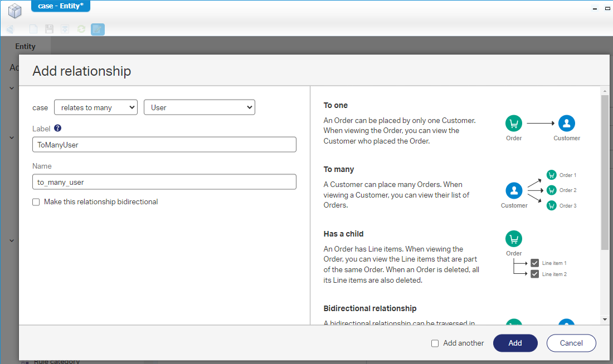Click the highlighted edit pencil toolbar icon
Viewport: 613px width, 364px height.
98,29
